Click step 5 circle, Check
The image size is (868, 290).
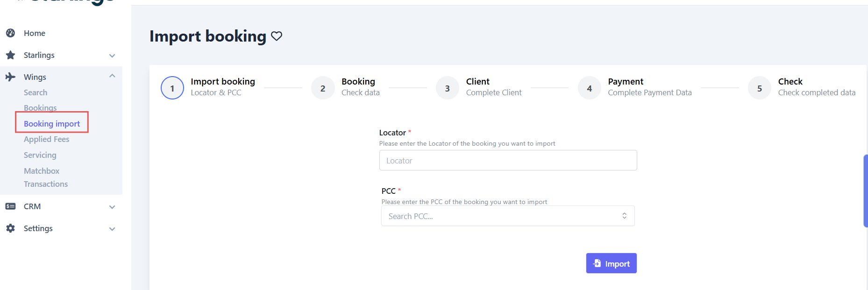759,88
